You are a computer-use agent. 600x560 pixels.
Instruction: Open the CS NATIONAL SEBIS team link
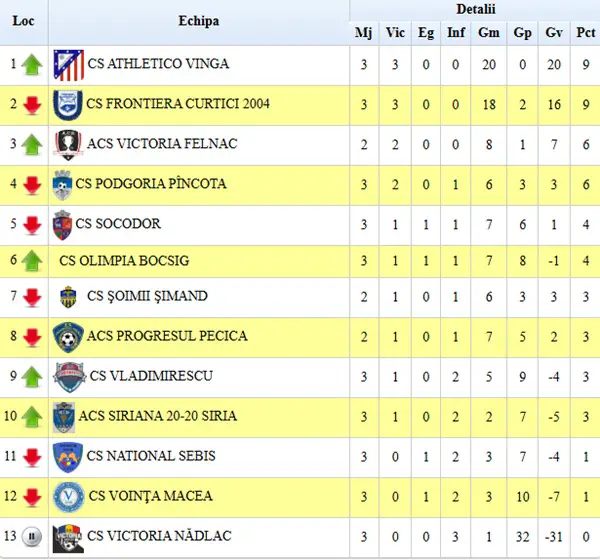(151, 456)
